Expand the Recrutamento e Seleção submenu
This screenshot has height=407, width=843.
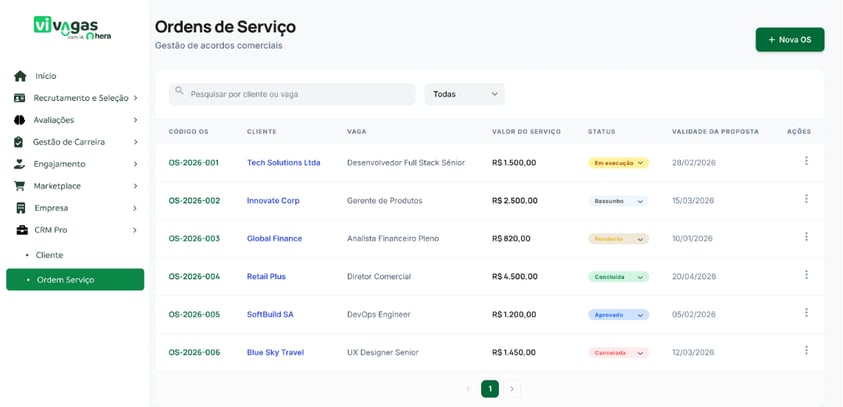point(135,98)
